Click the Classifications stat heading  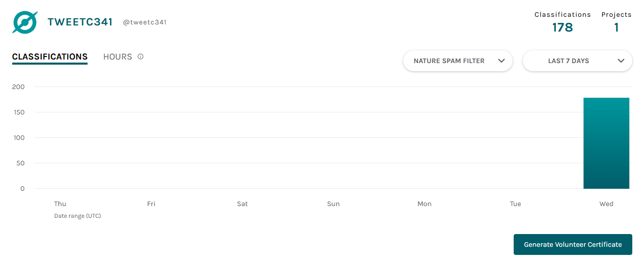coord(563,15)
